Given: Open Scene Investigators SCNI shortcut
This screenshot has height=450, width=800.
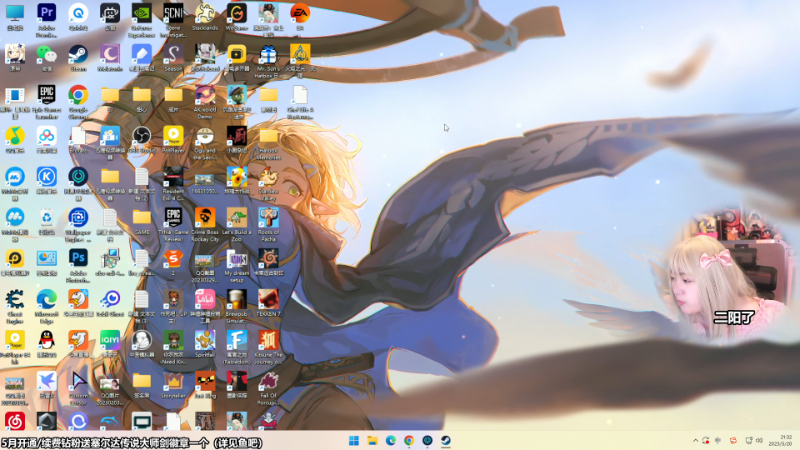Looking at the screenshot, I should 173,20.
